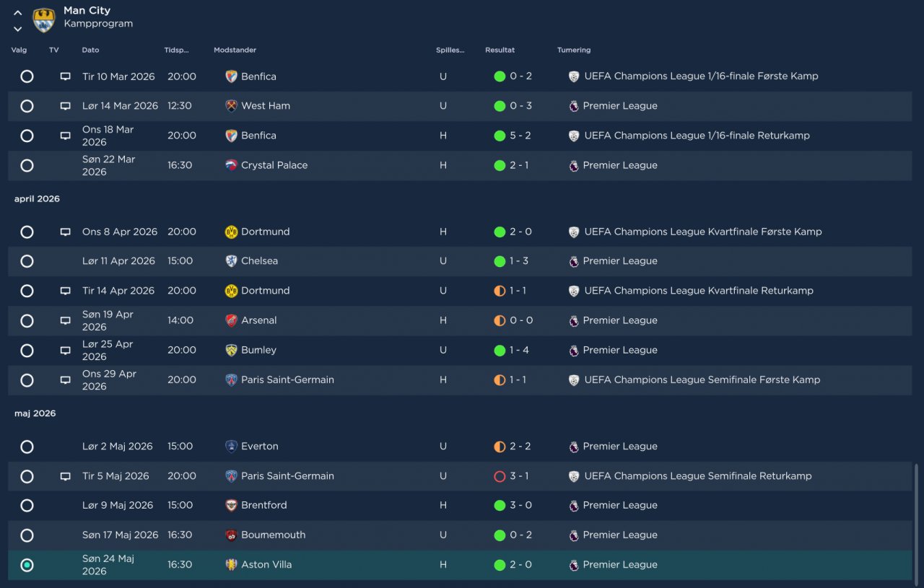Screen dimensions: 924x588
Task: Select the Chelsea fixture radio button
Action: tap(27, 261)
